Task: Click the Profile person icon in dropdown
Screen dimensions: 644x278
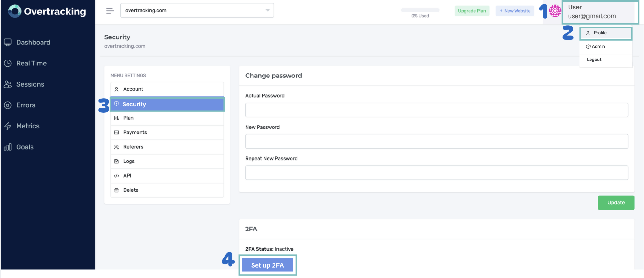Action: (588, 33)
